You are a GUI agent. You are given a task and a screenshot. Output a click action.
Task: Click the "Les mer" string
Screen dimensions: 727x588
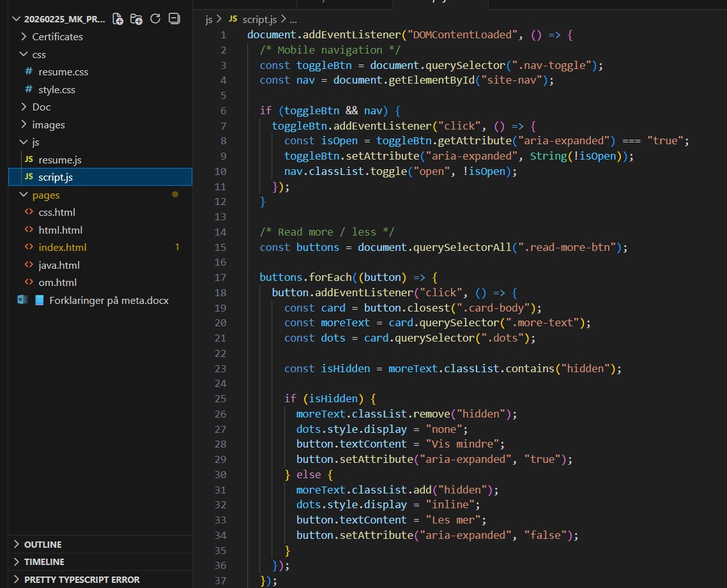point(453,520)
